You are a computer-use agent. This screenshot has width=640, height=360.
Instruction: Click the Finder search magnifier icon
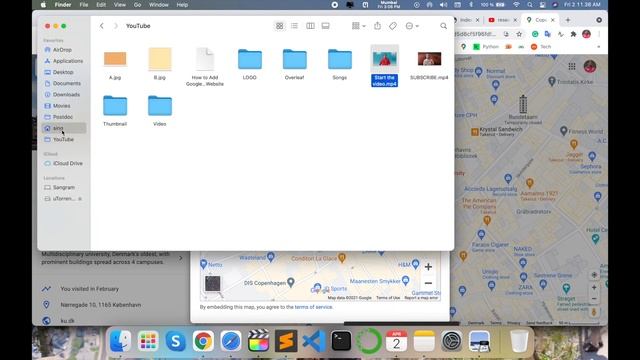tap(443, 26)
